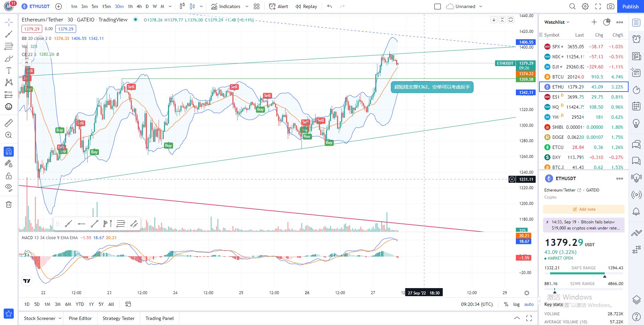Select the ruler measure tool

pos(9,123)
